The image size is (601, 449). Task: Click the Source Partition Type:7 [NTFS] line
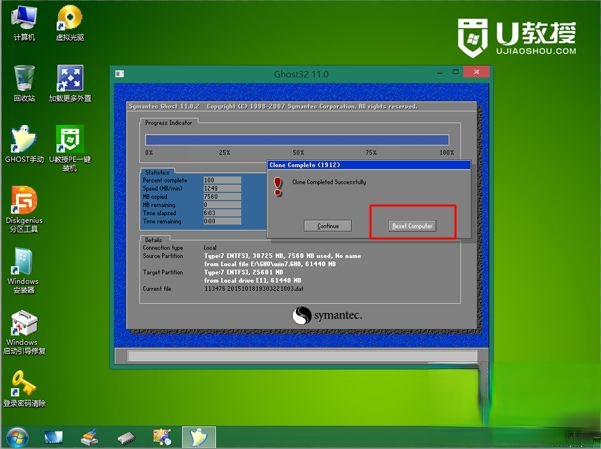282,256
